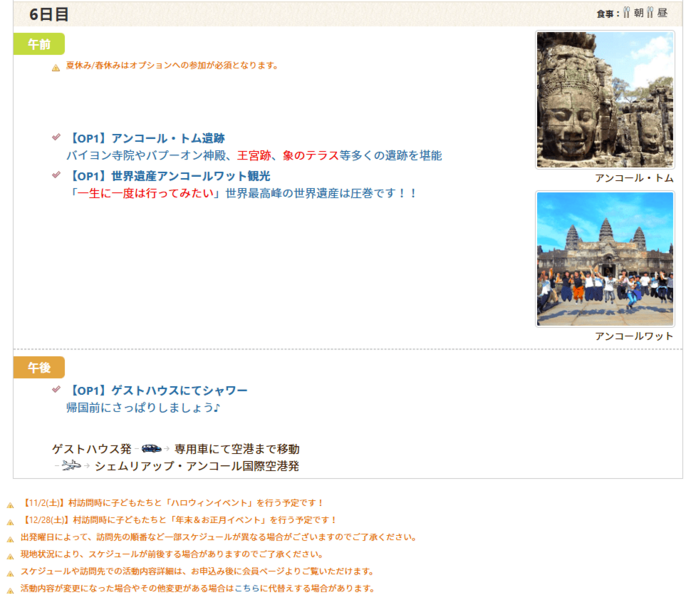Click checkmark icon next to アンコールワット観光
This screenshot has height=600, width=686.
[56, 175]
